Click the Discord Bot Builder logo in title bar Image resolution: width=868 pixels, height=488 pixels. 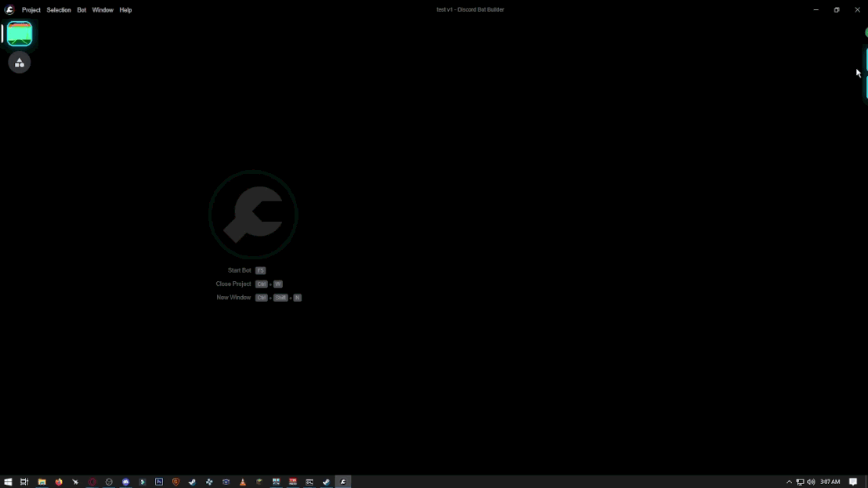9,10
